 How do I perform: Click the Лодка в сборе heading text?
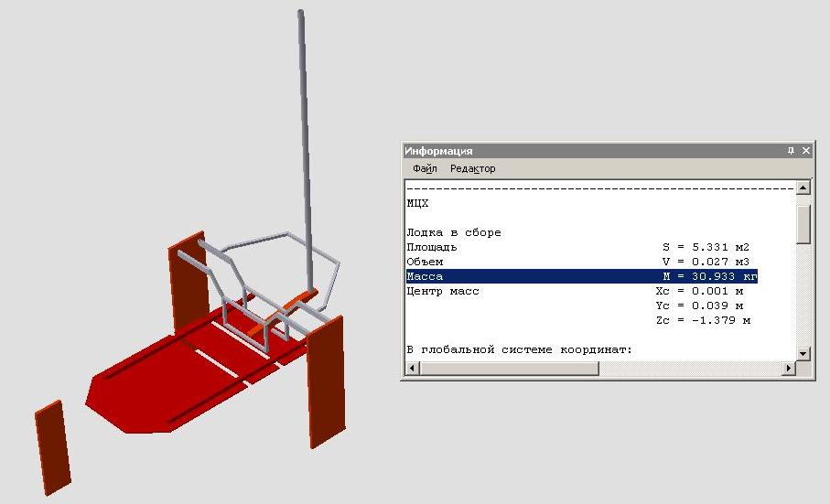point(454,232)
